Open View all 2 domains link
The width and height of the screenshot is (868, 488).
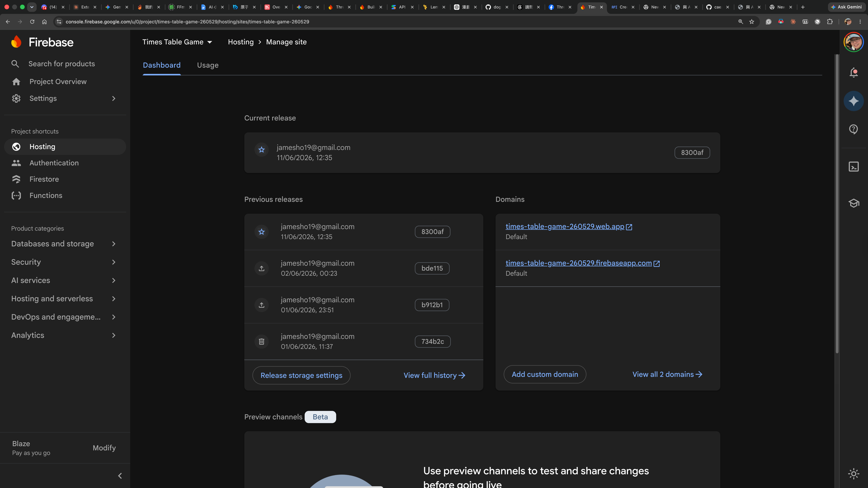(x=667, y=374)
